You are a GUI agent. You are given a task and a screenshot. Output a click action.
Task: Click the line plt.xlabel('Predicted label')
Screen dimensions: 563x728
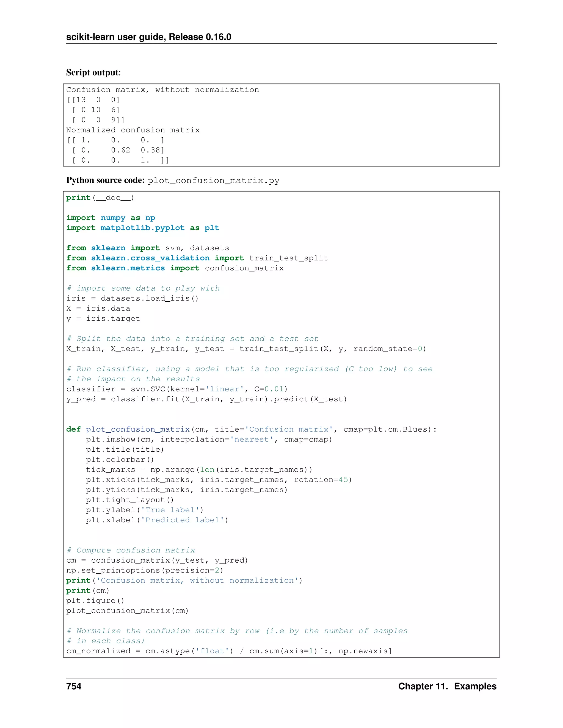157,520
